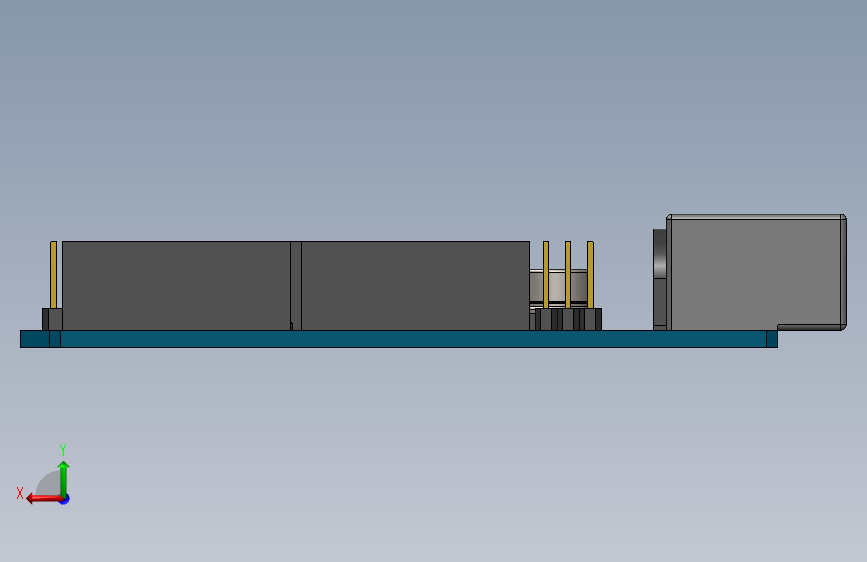Select the small black header base at far left
867x562 pixels.
coord(52,319)
